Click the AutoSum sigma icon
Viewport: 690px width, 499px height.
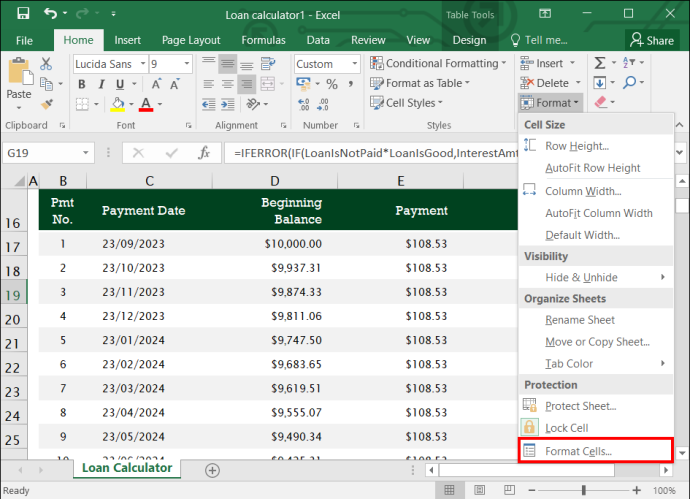click(599, 63)
